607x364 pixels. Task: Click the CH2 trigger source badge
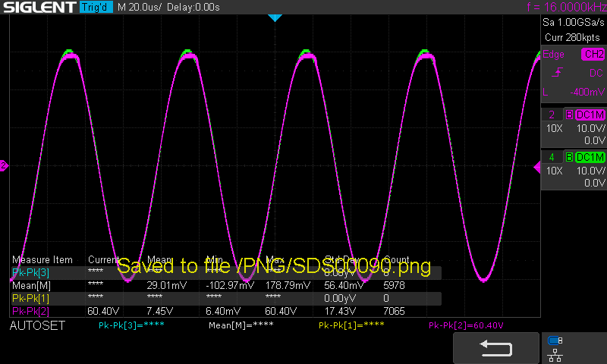[x=593, y=54]
